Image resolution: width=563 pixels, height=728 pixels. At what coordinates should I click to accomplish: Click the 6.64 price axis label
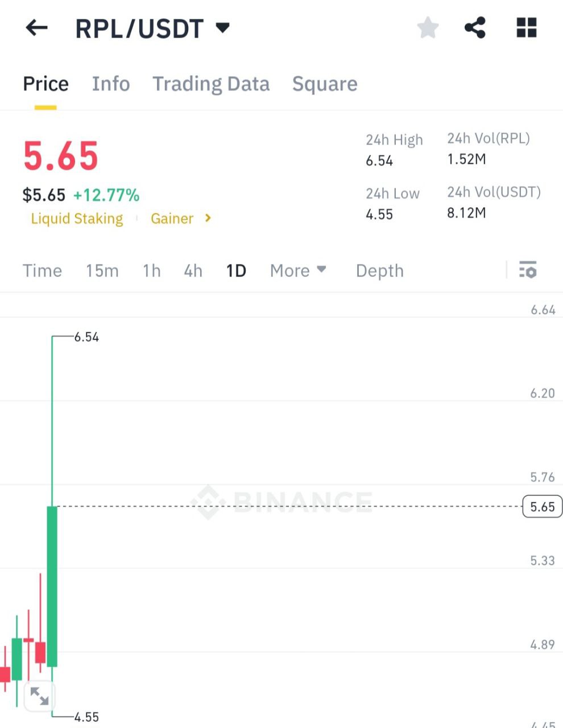tap(543, 310)
